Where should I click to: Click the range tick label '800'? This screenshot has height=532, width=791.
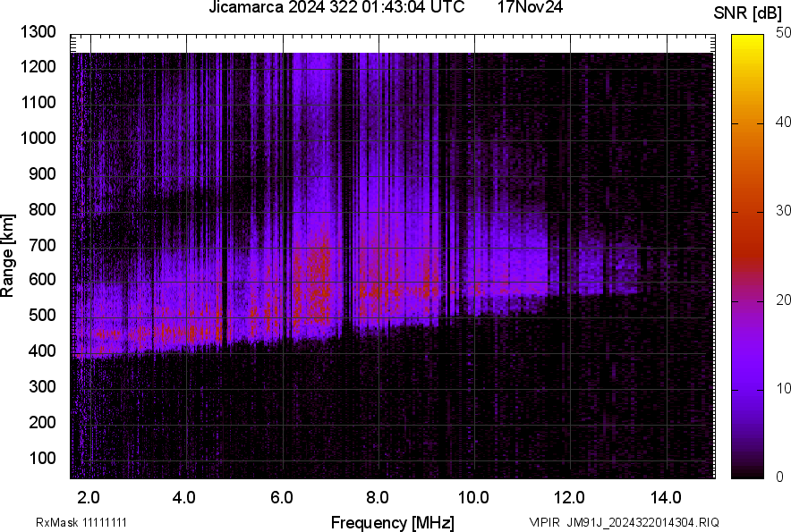[42, 209]
